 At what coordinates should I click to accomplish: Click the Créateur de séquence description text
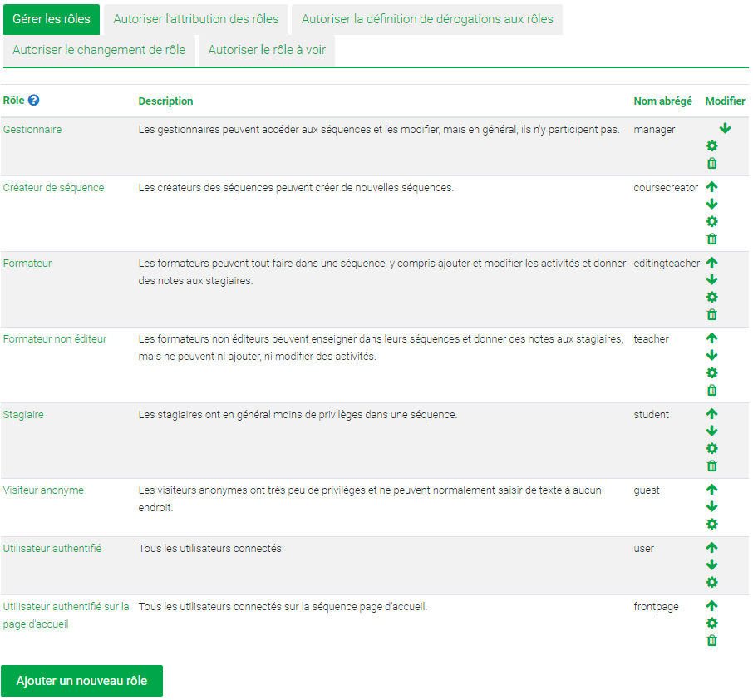click(296, 187)
